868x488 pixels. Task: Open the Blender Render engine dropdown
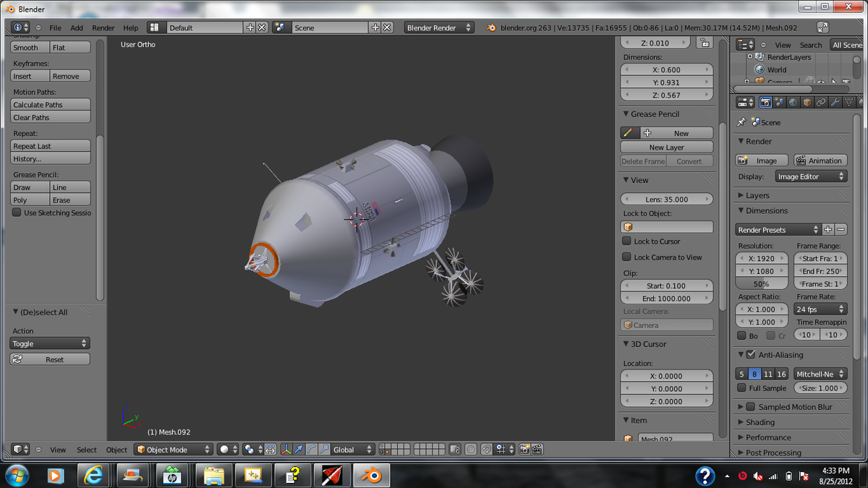[438, 27]
